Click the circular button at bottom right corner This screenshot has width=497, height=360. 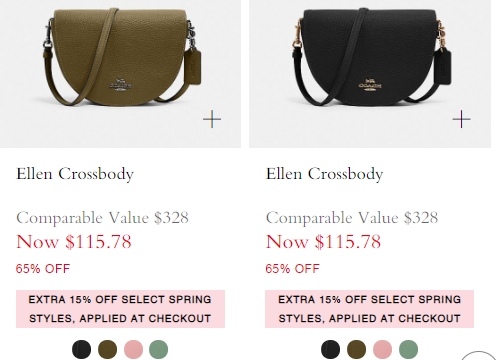(x=479, y=356)
